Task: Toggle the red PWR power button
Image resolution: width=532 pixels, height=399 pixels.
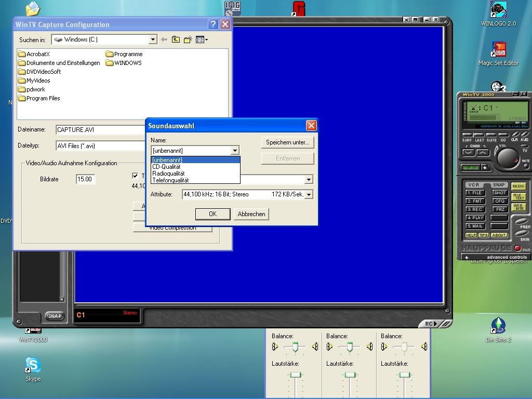Action: pyautogui.click(x=517, y=248)
